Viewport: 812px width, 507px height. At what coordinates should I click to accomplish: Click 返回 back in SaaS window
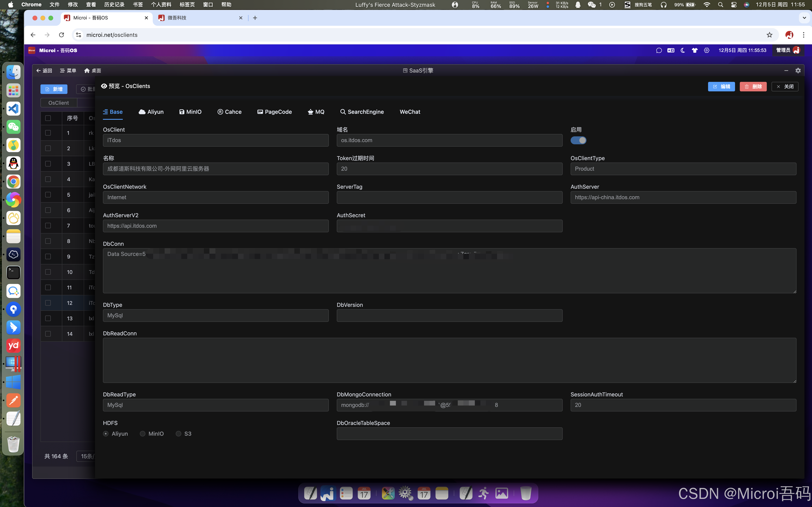[x=44, y=70]
